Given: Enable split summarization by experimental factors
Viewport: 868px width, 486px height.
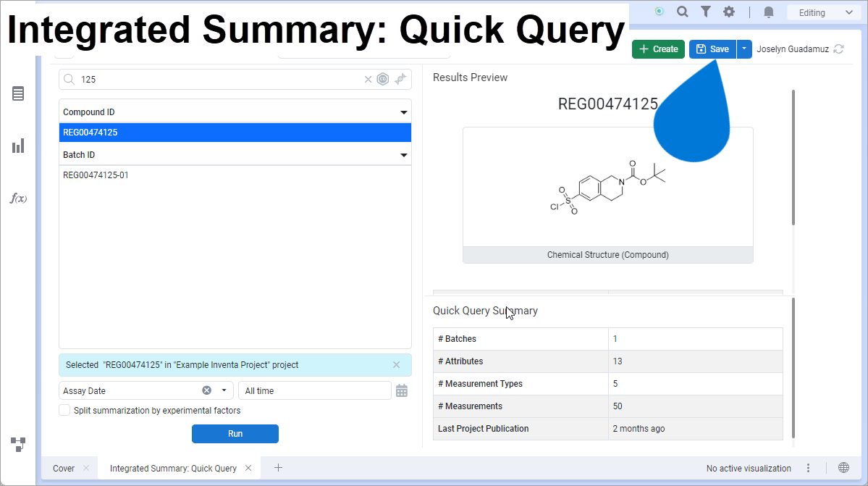Looking at the screenshot, I should (x=64, y=410).
